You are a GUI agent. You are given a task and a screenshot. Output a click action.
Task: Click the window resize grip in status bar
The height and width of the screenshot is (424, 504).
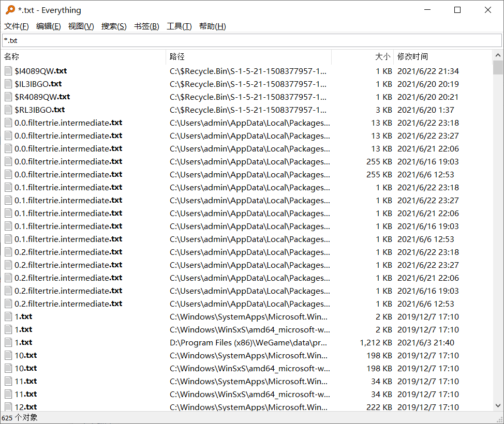tap(500, 419)
